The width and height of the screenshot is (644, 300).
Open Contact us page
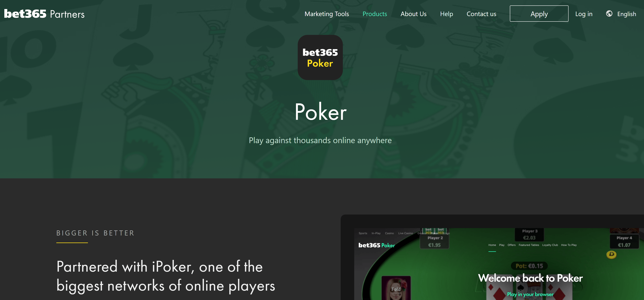tap(481, 14)
